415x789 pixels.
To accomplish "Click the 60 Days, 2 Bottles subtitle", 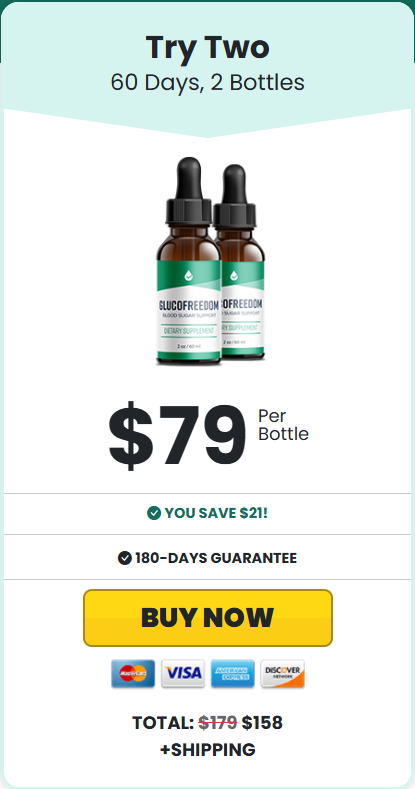I will pyautogui.click(x=208, y=83).
